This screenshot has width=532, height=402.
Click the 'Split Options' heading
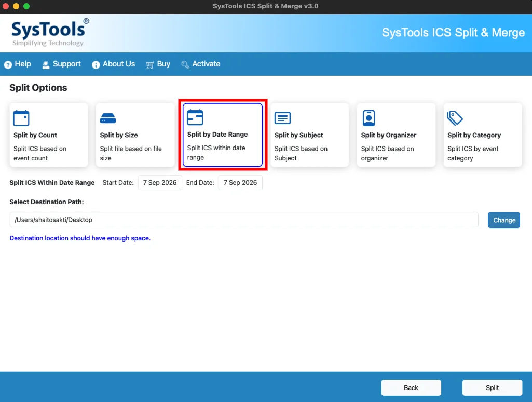click(x=38, y=88)
